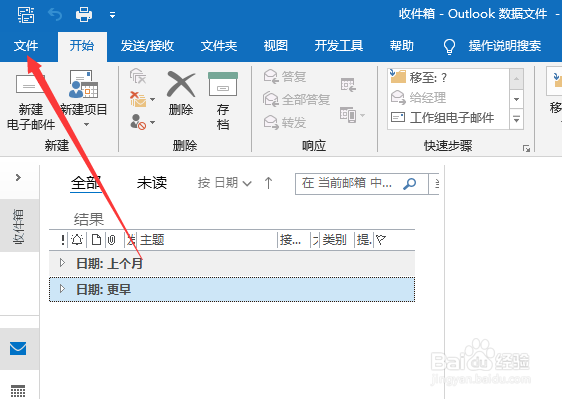Click the Junk mail person icon
Screen dimensions: 562x399
point(138,122)
